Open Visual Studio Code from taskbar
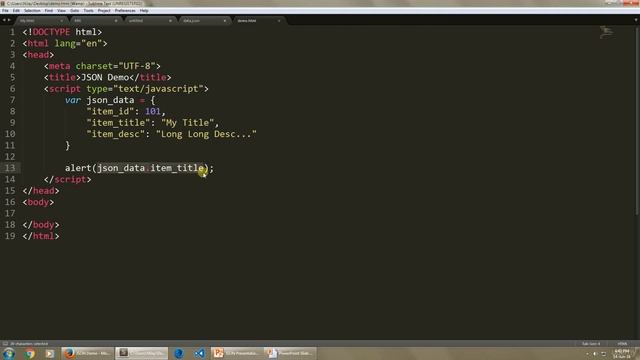Image resolution: width=640 pixels, height=360 pixels. click(x=199, y=353)
